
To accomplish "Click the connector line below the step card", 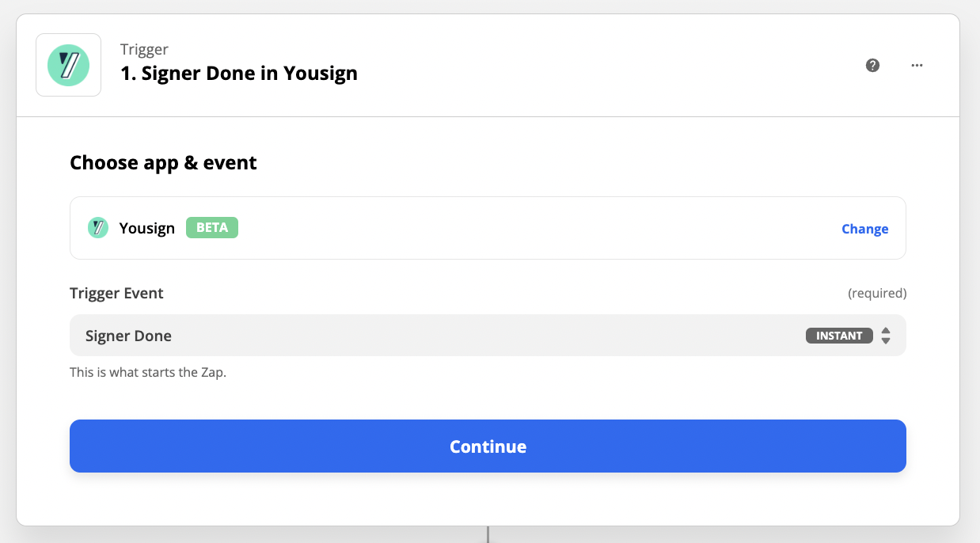I will pyautogui.click(x=488, y=534).
